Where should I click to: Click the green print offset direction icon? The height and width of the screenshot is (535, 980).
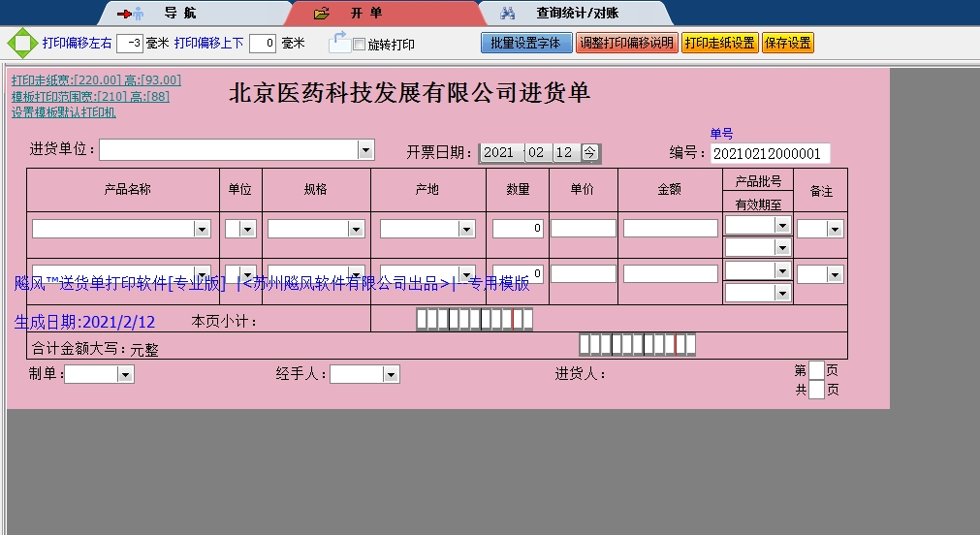tap(21, 44)
